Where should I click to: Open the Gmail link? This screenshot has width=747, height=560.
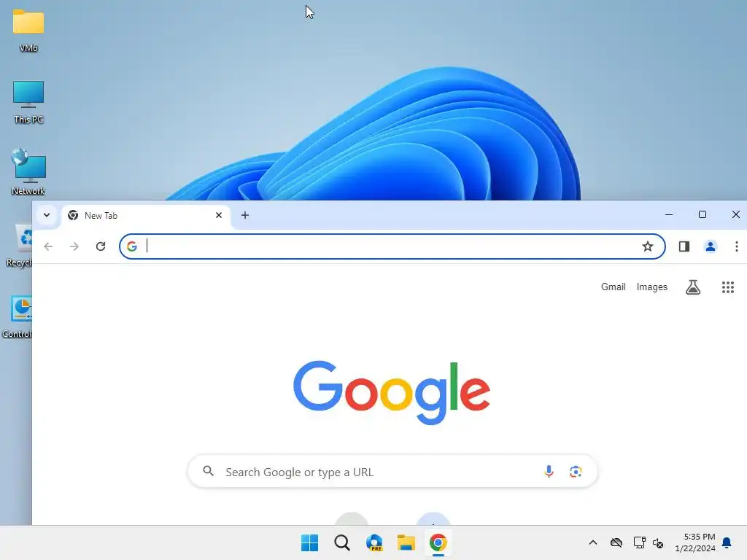pos(613,287)
